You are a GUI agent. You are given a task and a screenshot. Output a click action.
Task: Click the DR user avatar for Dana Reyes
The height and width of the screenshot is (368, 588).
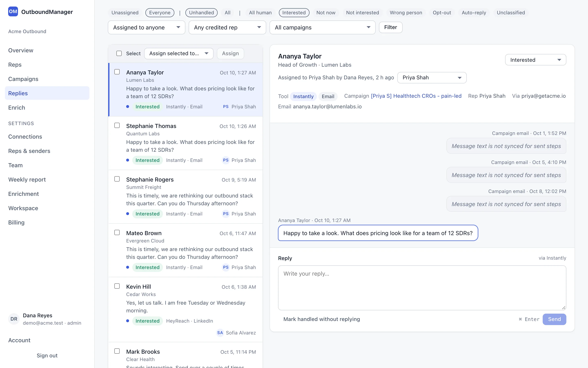[x=14, y=319]
